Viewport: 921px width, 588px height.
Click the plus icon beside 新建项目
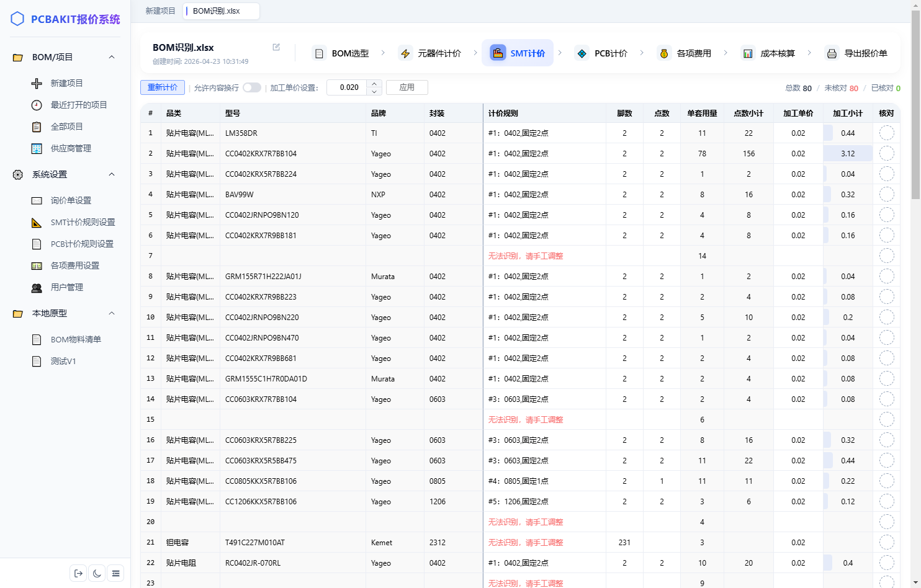coord(37,83)
